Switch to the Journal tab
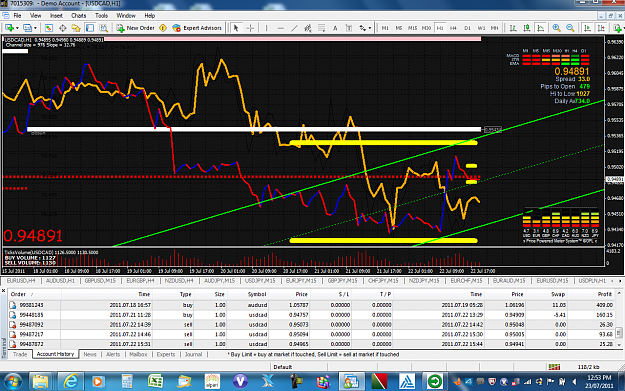The image size is (625, 391). (193, 354)
